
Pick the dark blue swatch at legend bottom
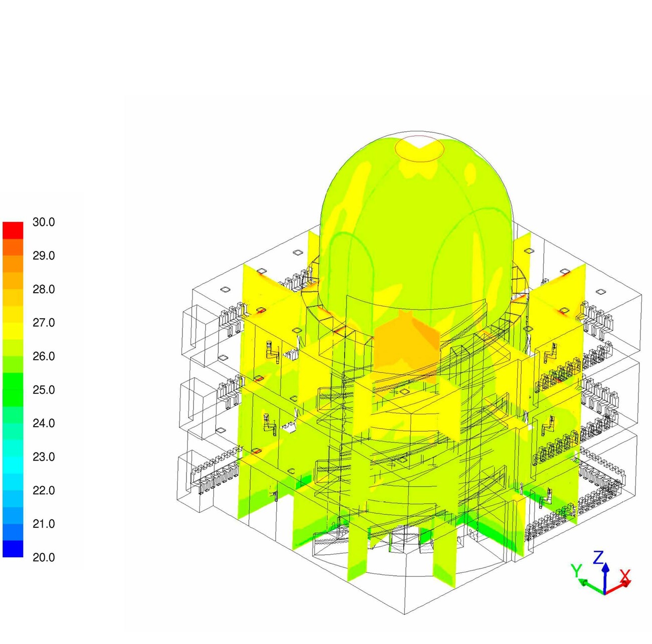(x=13, y=549)
